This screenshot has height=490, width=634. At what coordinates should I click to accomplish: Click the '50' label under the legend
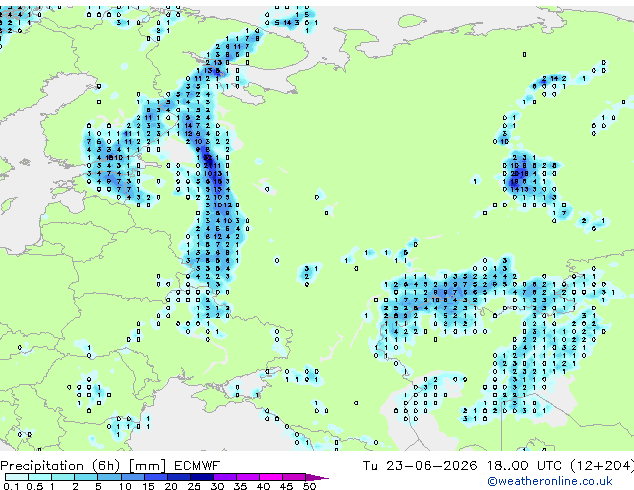pos(310,486)
